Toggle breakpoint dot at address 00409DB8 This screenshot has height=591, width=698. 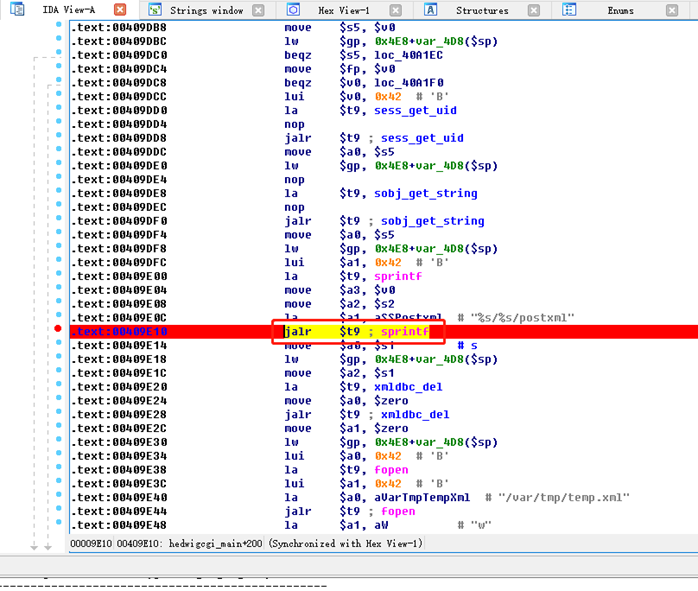tap(58, 24)
